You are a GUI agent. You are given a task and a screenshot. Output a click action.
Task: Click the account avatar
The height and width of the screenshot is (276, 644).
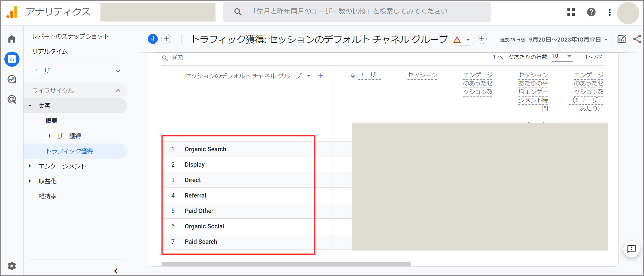pyautogui.click(x=628, y=13)
